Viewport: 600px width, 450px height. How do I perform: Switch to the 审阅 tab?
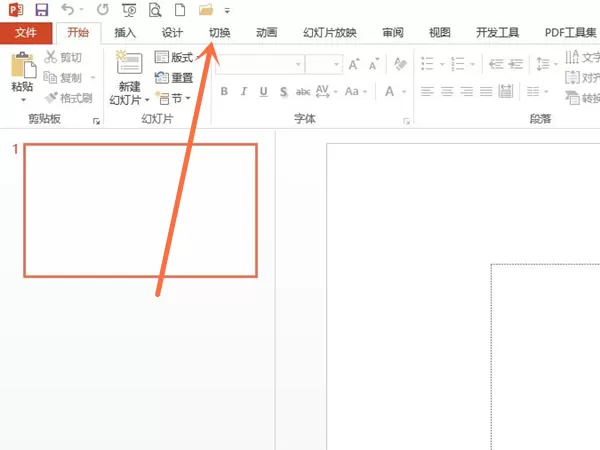click(x=393, y=33)
